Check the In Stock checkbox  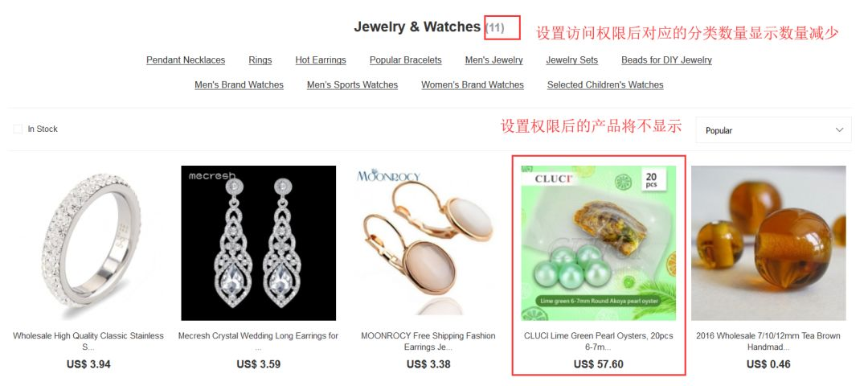click(x=18, y=129)
